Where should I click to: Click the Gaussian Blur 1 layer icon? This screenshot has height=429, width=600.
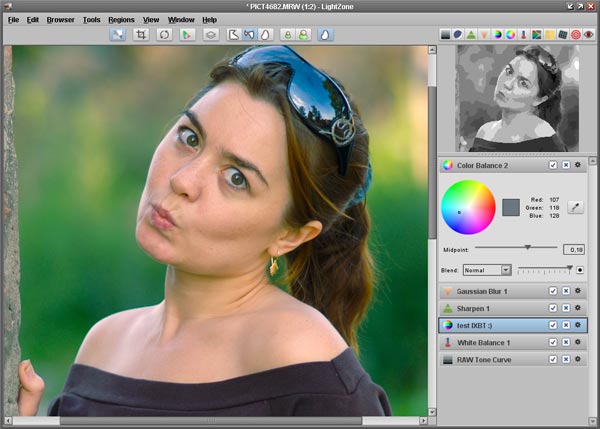point(447,291)
